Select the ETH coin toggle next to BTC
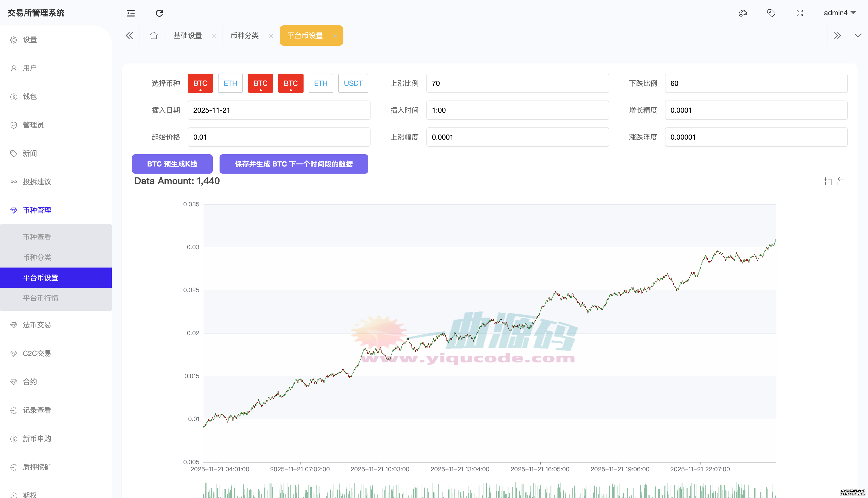This screenshot has height=498, width=868. click(x=230, y=83)
